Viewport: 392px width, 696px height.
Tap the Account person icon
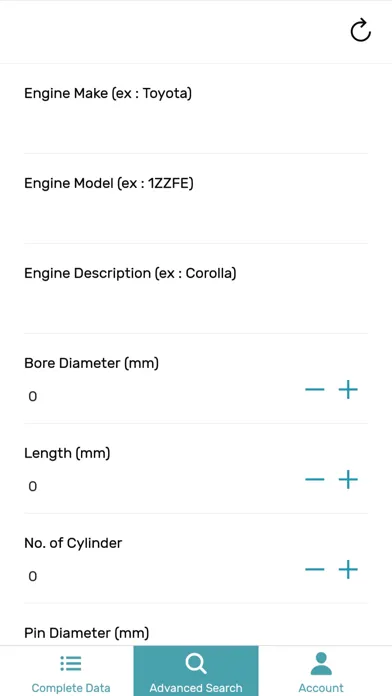click(x=321, y=664)
